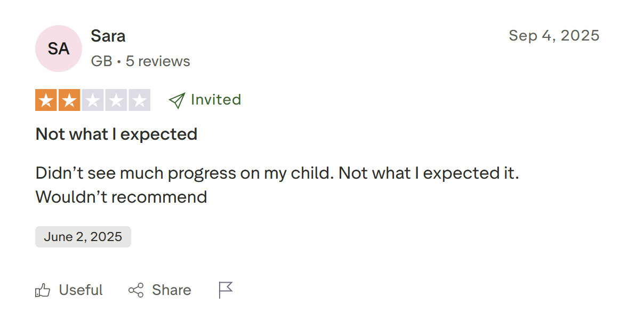The height and width of the screenshot is (320, 644).
Task: Click the share network icon
Action: (x=136, y=291)
